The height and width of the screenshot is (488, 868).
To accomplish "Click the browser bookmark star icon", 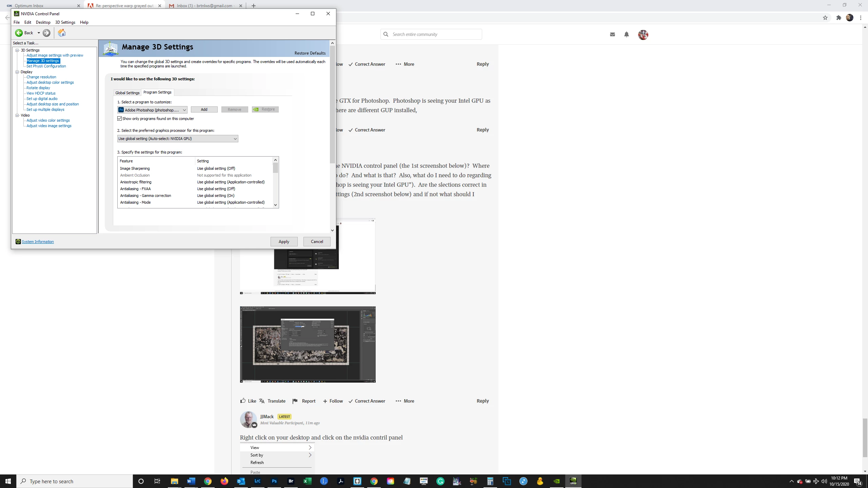I will (825, 18).
